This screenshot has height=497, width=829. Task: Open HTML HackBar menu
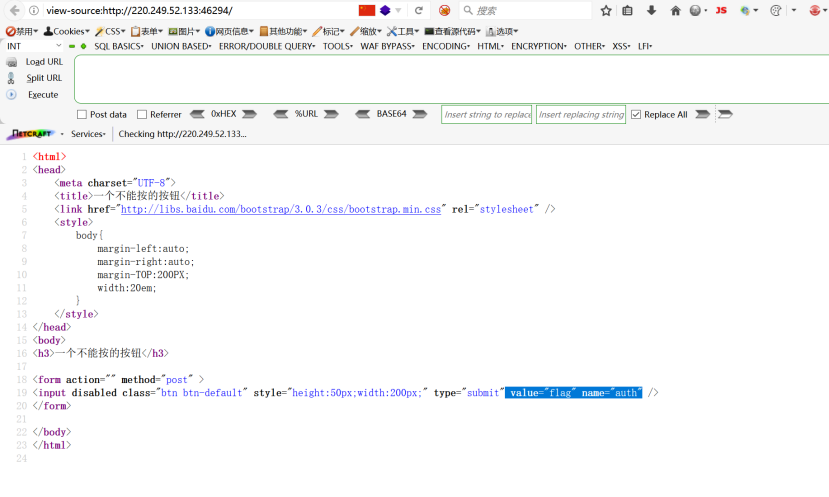tap(490, 46)
